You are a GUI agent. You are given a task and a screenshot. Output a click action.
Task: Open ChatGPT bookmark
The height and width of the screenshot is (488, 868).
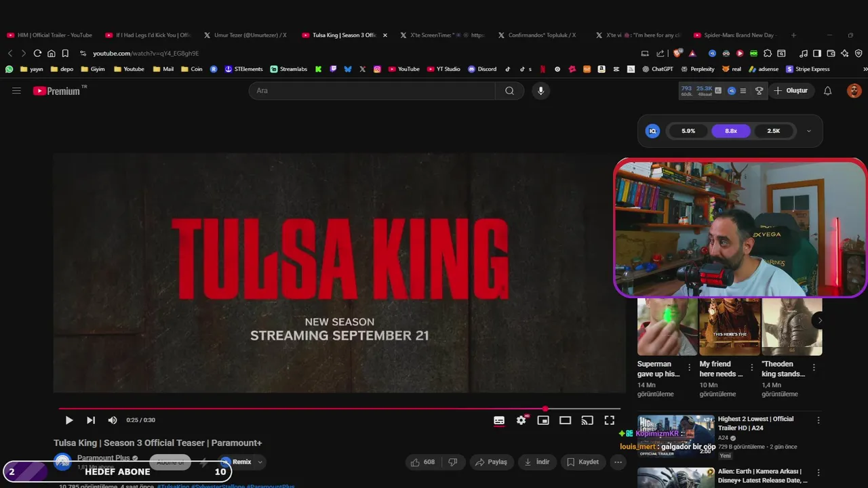click(657, 69)
